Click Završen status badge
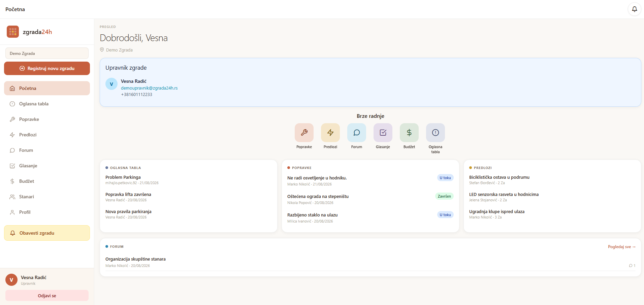Viewport: 644px width, 305px height. point(444,196)
